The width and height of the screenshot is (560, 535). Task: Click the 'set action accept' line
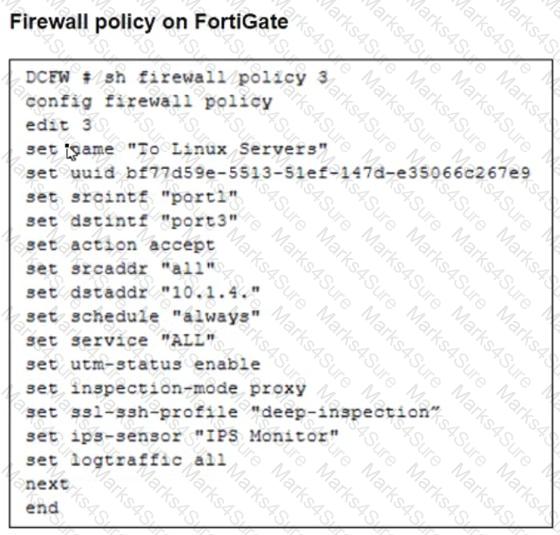(x=120, y=245)
